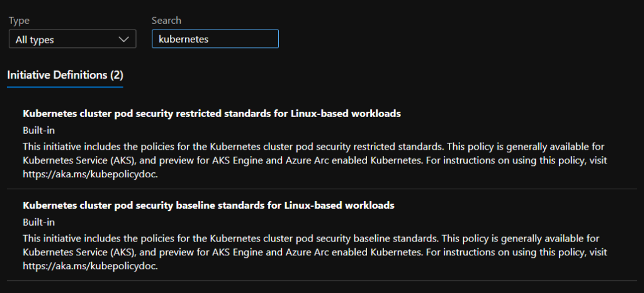Screen dimensions: 644x293
Task: Focus the Search field containing "kubernetes"
Action: [215, 39]
